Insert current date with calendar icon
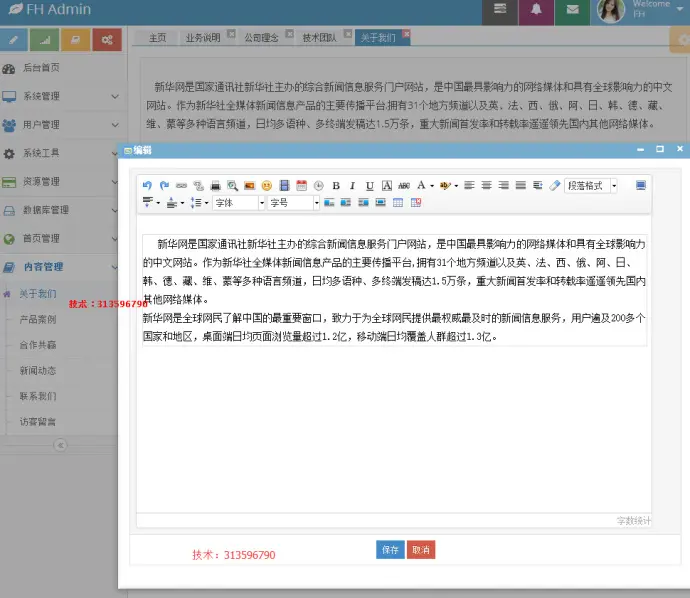The height and width of the screenshot is (598, 690). click(x=301, y=186)
